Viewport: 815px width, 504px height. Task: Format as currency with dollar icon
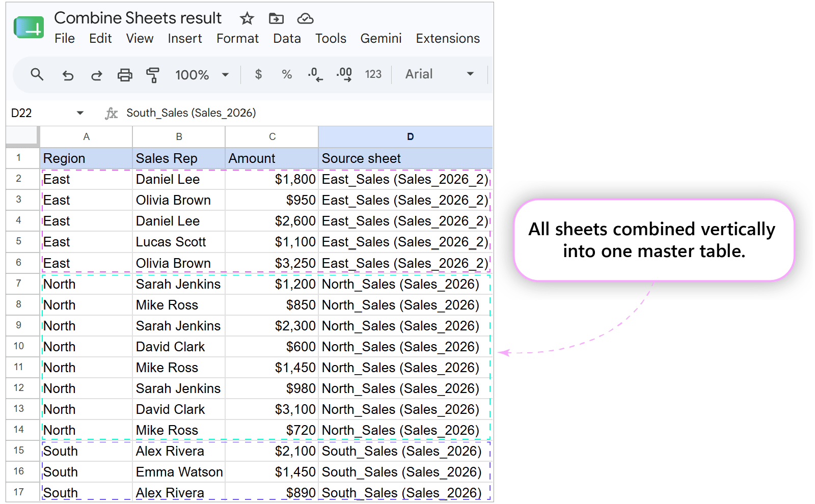(258, 75)
